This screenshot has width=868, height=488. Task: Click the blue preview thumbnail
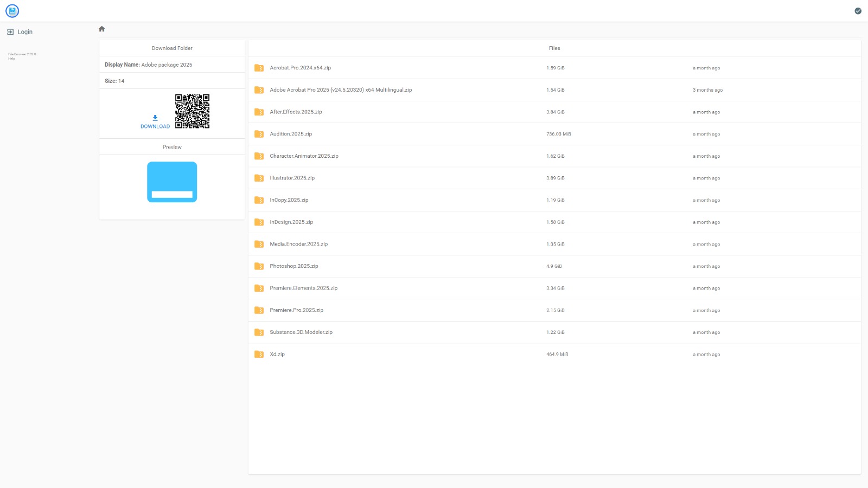click(x=172, y=182)
